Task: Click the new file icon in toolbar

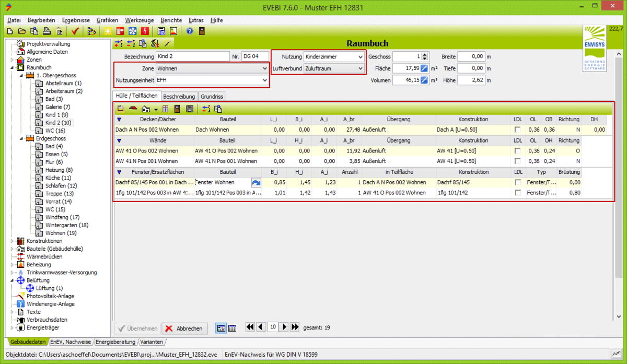Action: (9, 31)
